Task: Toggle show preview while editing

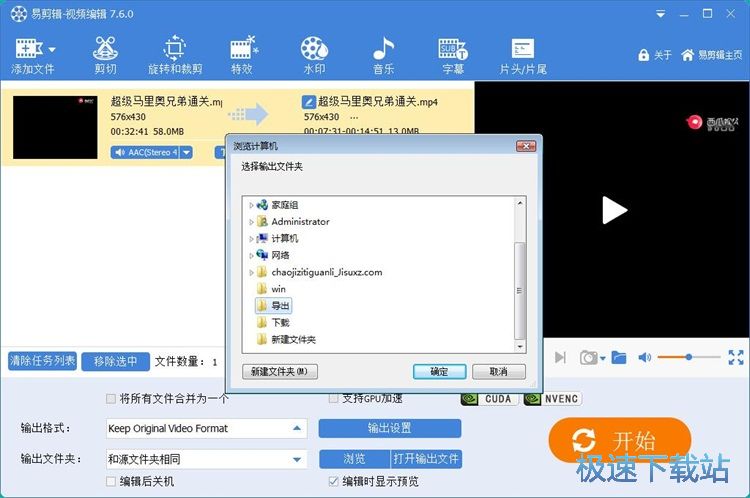Action: point(333,481)
